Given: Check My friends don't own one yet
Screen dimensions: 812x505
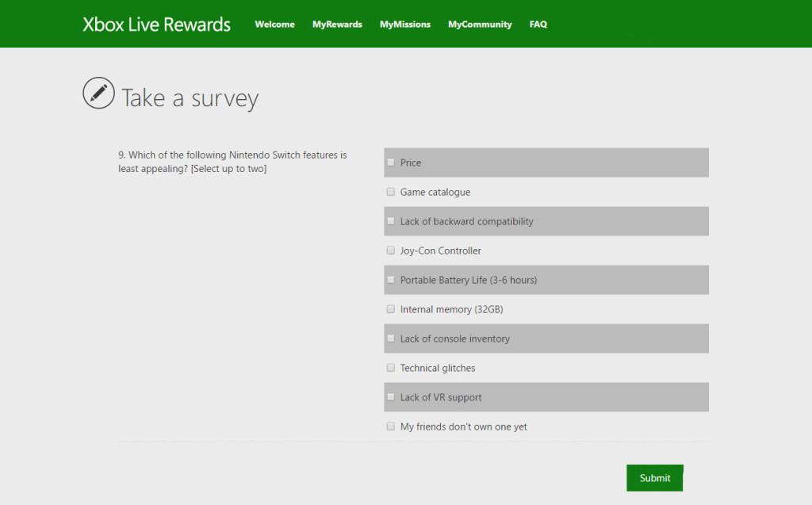Looking at the screenshot, I should 390,427.
